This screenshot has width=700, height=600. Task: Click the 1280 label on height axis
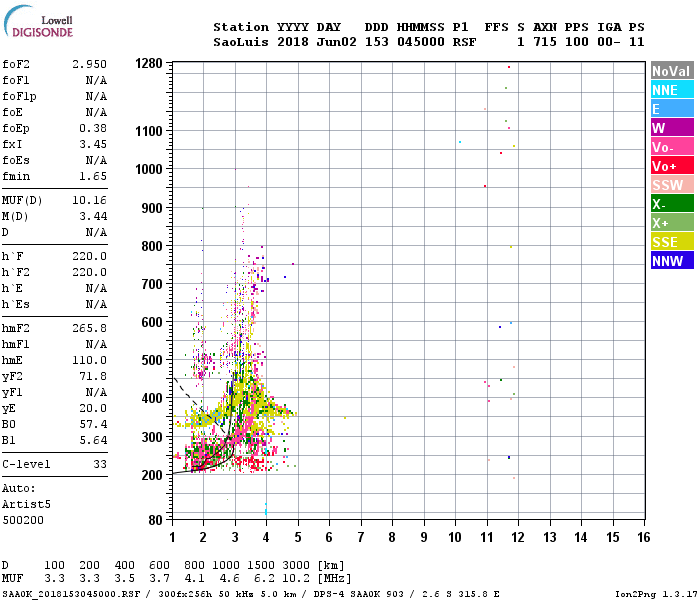(149, 63)
